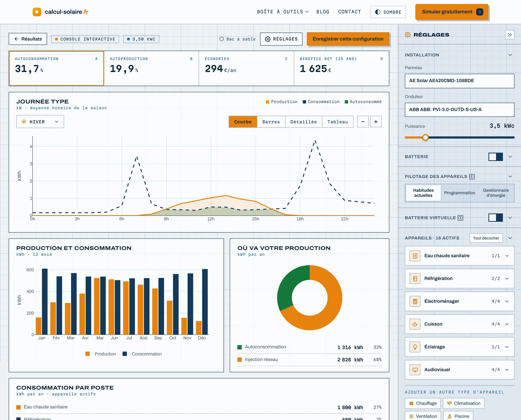Click the Puissance slider handle

tap(425, 137)
